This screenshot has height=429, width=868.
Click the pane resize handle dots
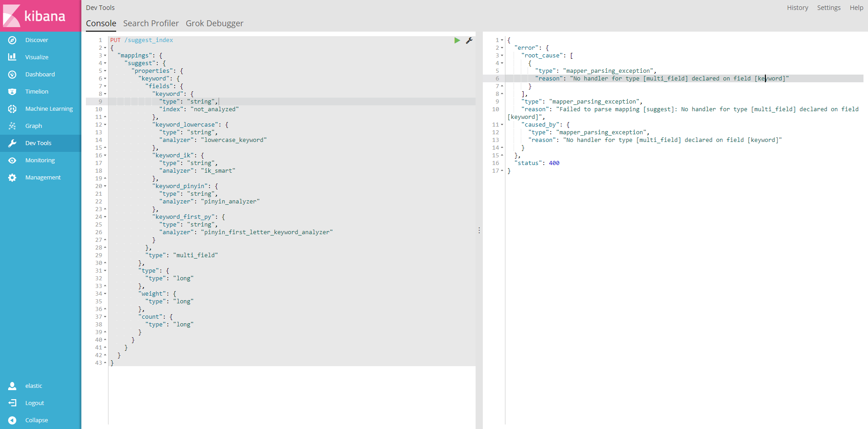click(x=479, y=231)
